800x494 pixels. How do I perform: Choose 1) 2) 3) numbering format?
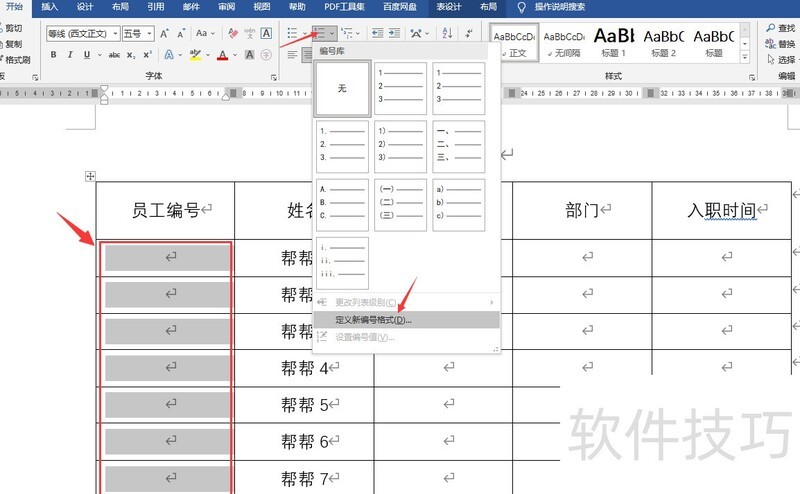401,147
